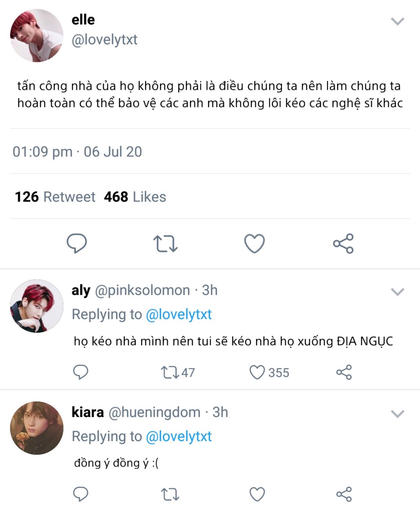Retweet kiara's reply

pyautogui.click(x=170, y=494)
